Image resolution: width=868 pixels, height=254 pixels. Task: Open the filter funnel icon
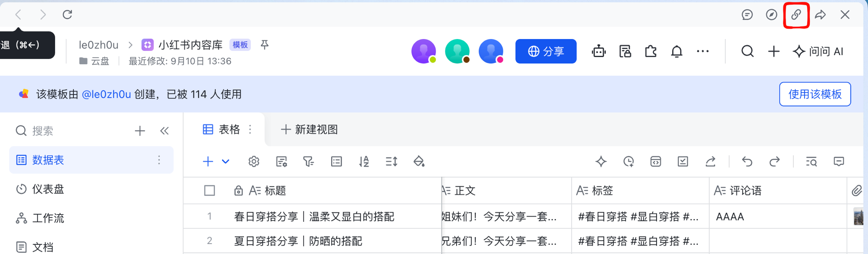click(x=309, y=162)
